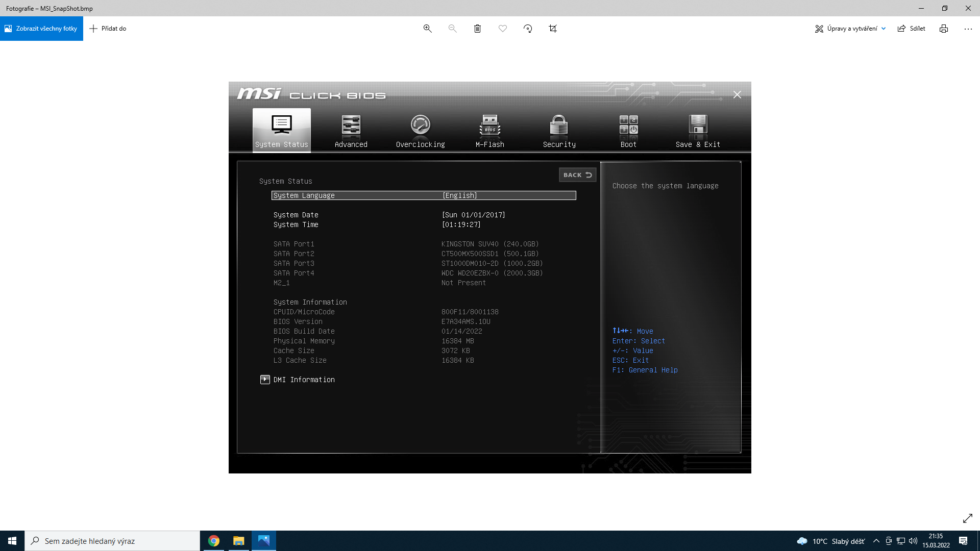The height and width of the screenshot is (551, 980).
Task: Open the notification center icon
Action: [x=963, y=541]
